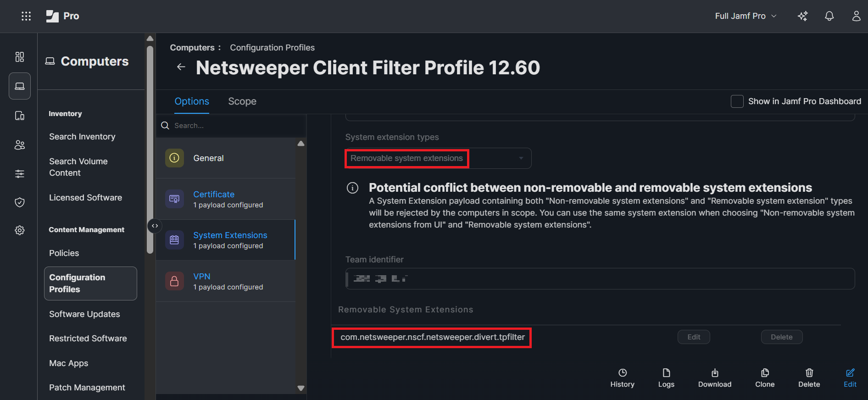The width and height of the screenshot is (868, 400).
Task: Open History for this profile
Action: (622, 378)
